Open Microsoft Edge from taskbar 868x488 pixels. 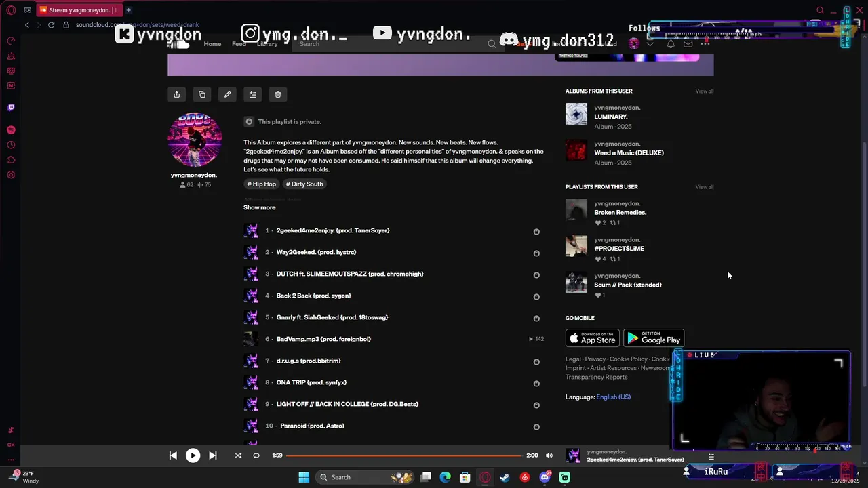[x=445, y=477]
